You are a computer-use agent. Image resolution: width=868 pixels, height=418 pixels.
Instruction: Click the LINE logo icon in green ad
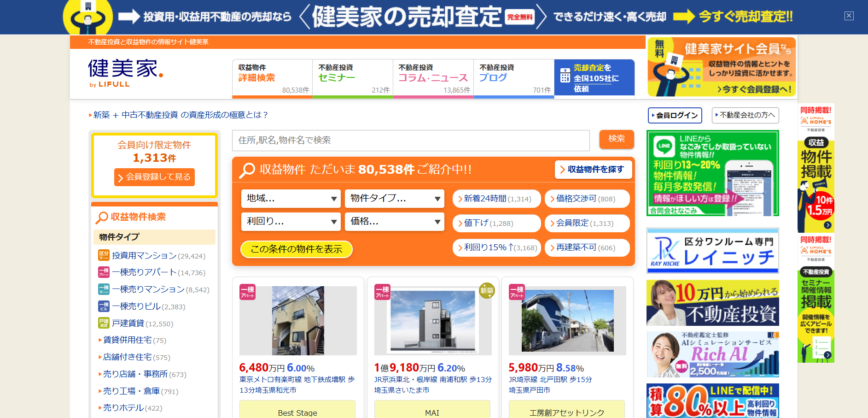pos(664,146)
